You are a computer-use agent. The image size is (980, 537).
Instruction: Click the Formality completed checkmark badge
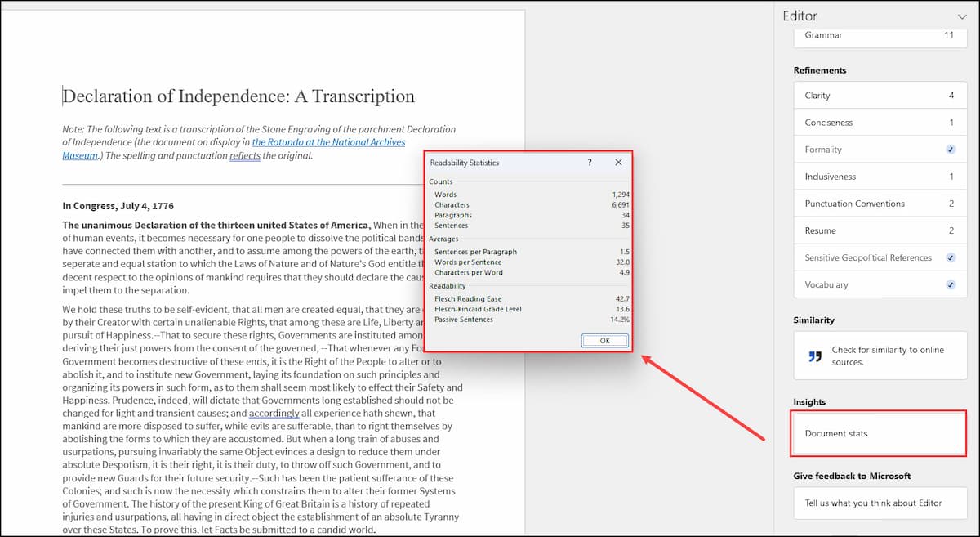pyautogui.click(x=949, y=149)
